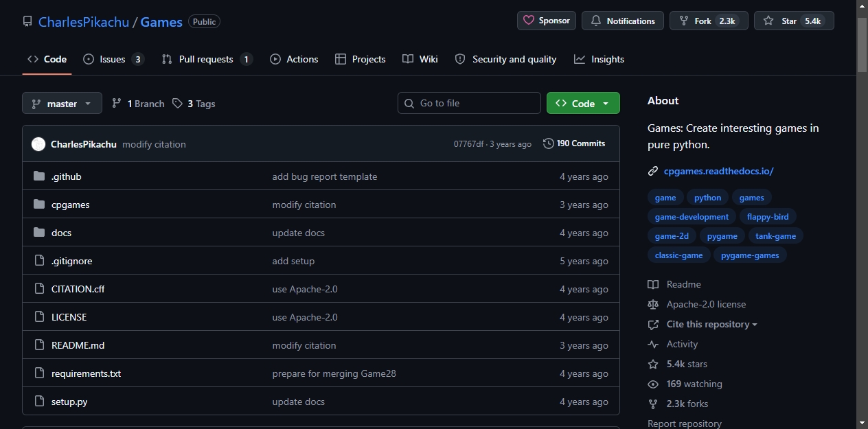
Task: Click the 2.3k fork count badge
Action: click(x=727, y=21)
